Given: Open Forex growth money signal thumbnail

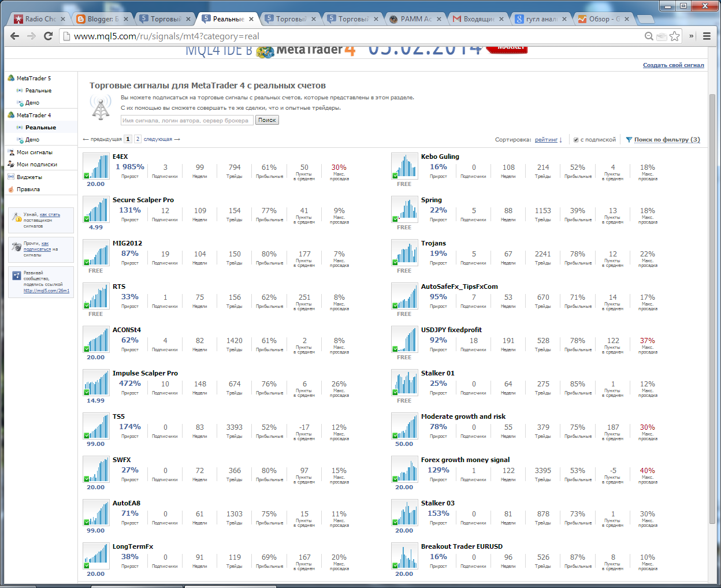Looking at the screenshot, I should [404, 470].
